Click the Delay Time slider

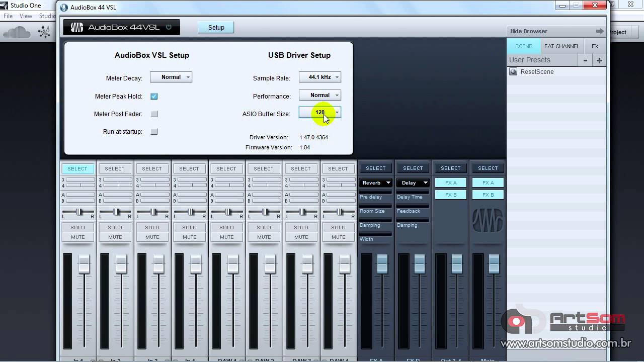(x=413, y=192)
